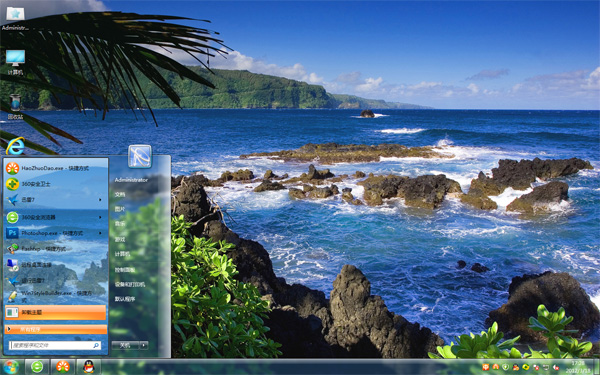
Task: Open 图片 pictures link
Action: [x=120, y=209]
